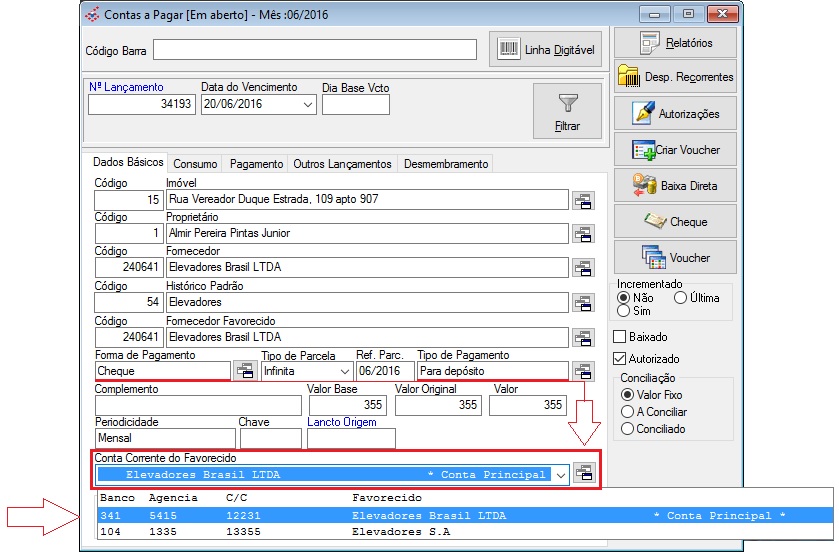This screenshot has width=839, height=552.
Task: Open the lookup icon next to Fornecedor
Action: [x=583, y=268]
